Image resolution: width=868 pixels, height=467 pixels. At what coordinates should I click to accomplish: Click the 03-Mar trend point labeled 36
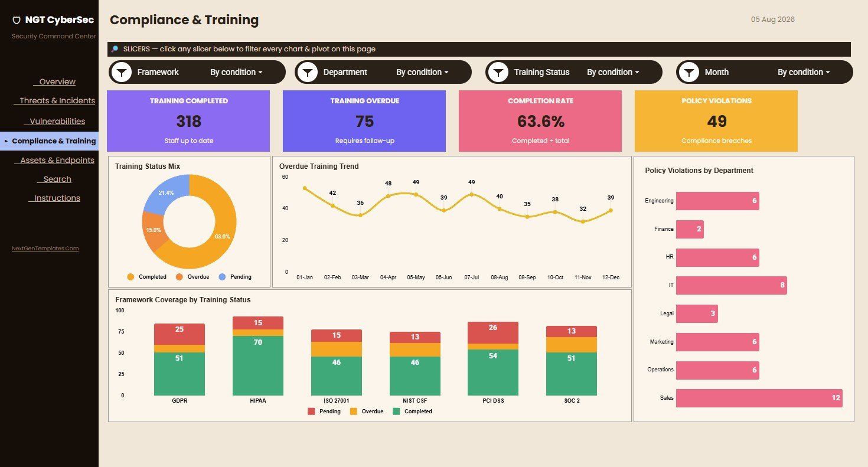pyautogui.click(x=360, y=215)
